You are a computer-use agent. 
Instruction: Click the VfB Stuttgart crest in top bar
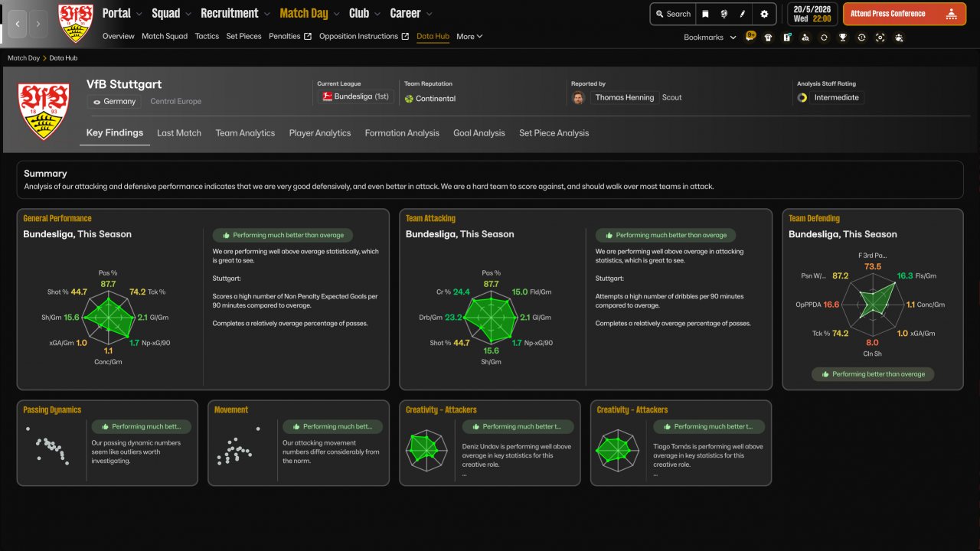(x=76, y=22)
